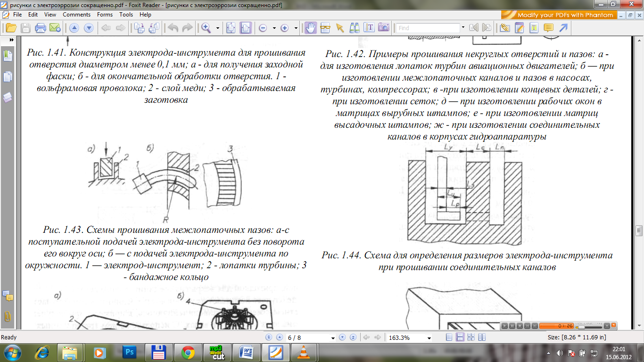Viewport: 644px width, 362px height.
Task: Open the File menu
Action: [x=17, y=15]
